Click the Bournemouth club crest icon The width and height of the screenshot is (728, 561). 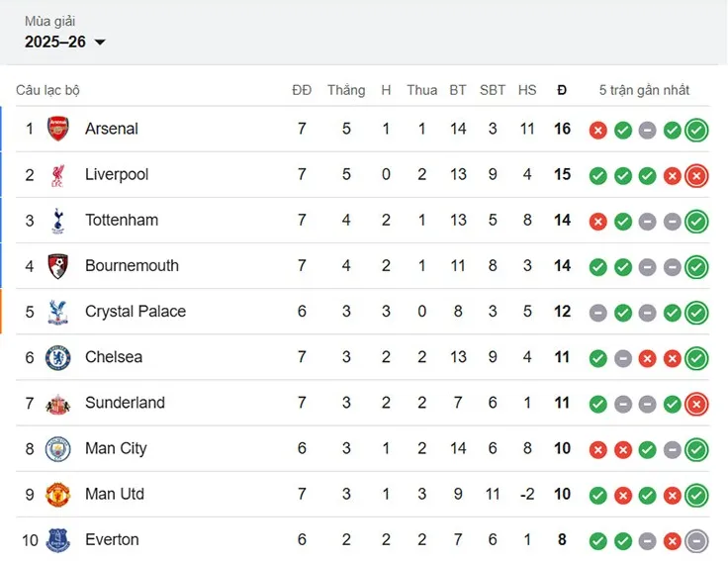58,266
